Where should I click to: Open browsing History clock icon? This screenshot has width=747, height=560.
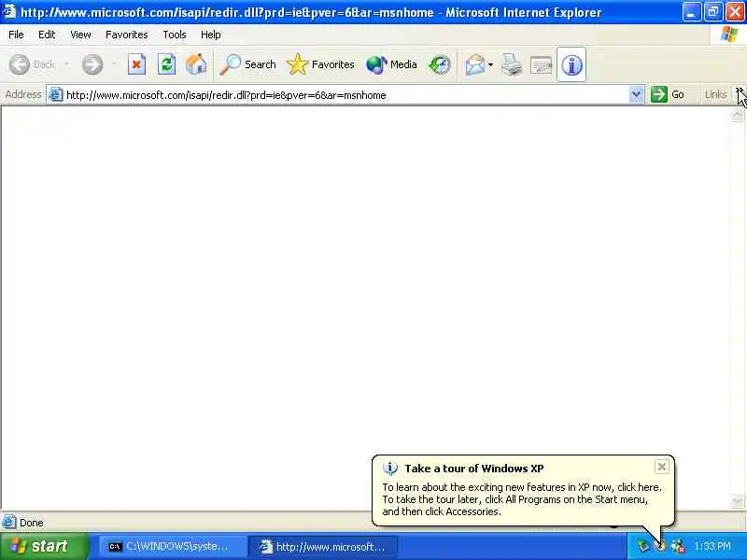coord(439,64)
